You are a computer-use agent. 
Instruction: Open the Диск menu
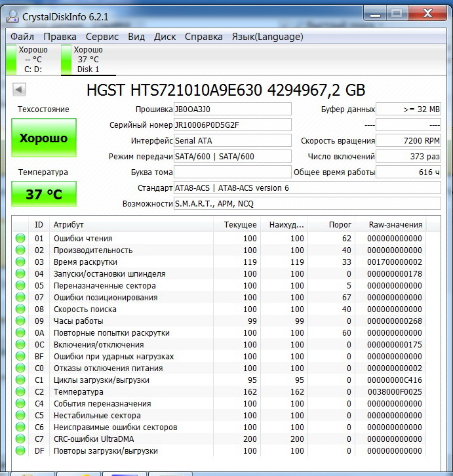pyautogui.click(x=165, y=37)
